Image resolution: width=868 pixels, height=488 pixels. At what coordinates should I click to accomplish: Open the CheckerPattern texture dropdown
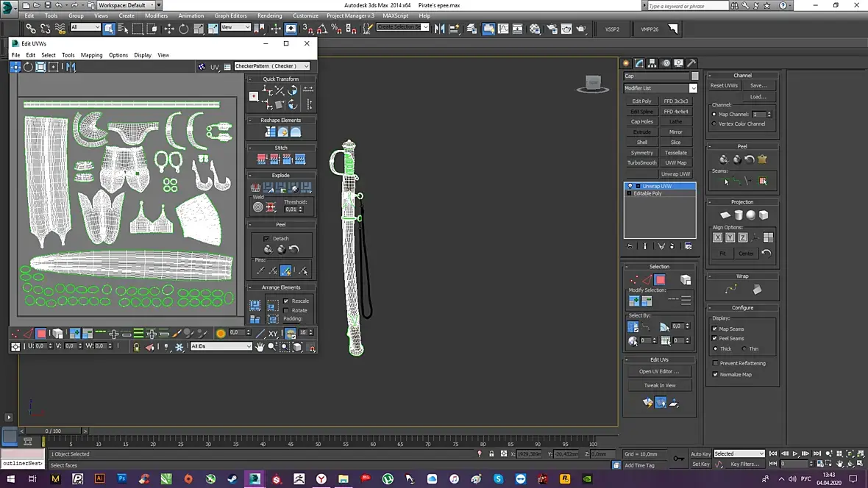[271, 66]
